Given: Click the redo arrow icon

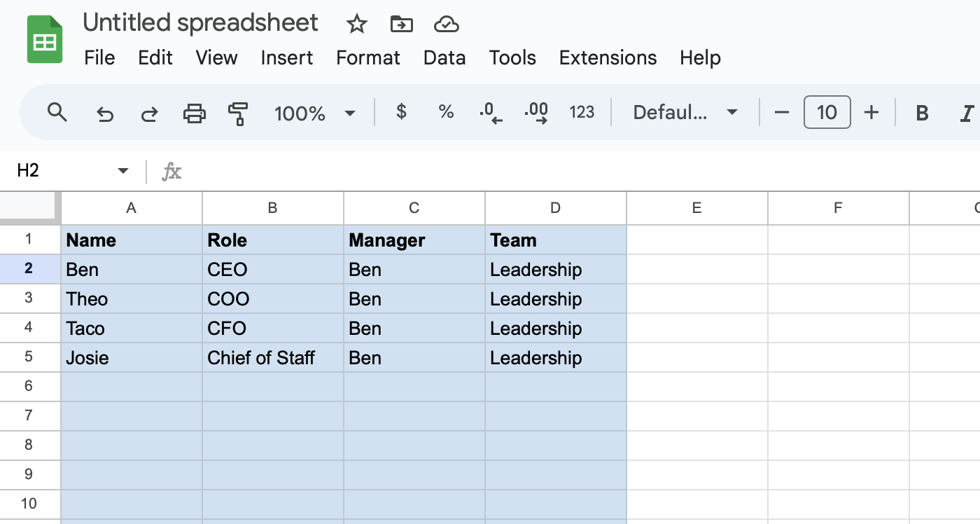Looking at the screenshot, I should click(149, 113).
